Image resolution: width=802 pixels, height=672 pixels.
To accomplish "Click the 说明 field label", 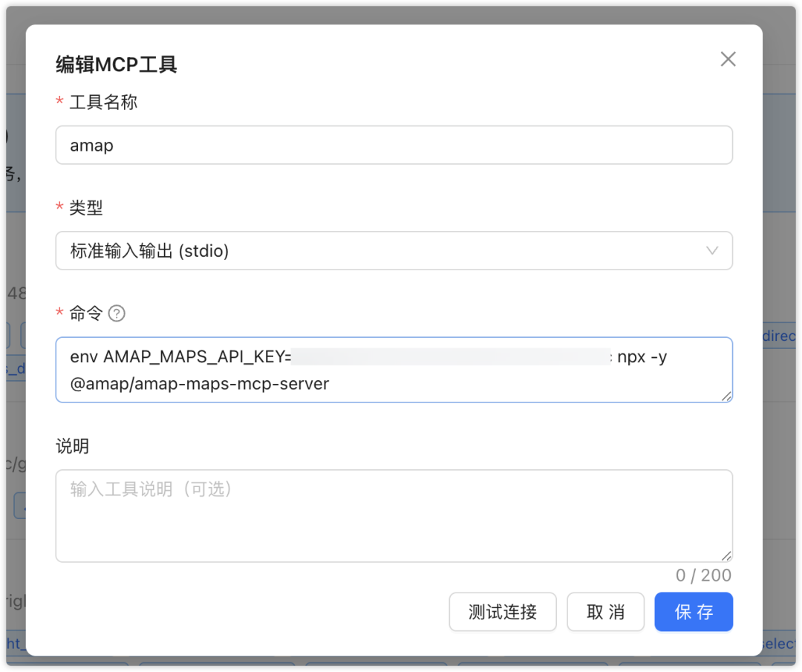I will click(72, 446).
